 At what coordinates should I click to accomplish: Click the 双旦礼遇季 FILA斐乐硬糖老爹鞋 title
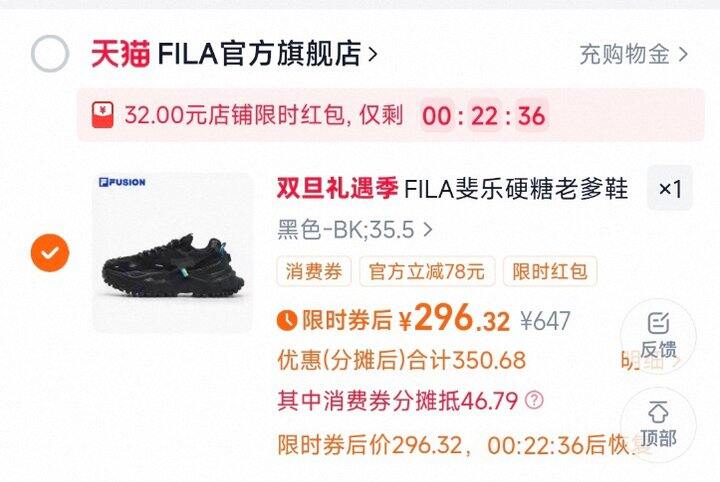pos(452,189)
